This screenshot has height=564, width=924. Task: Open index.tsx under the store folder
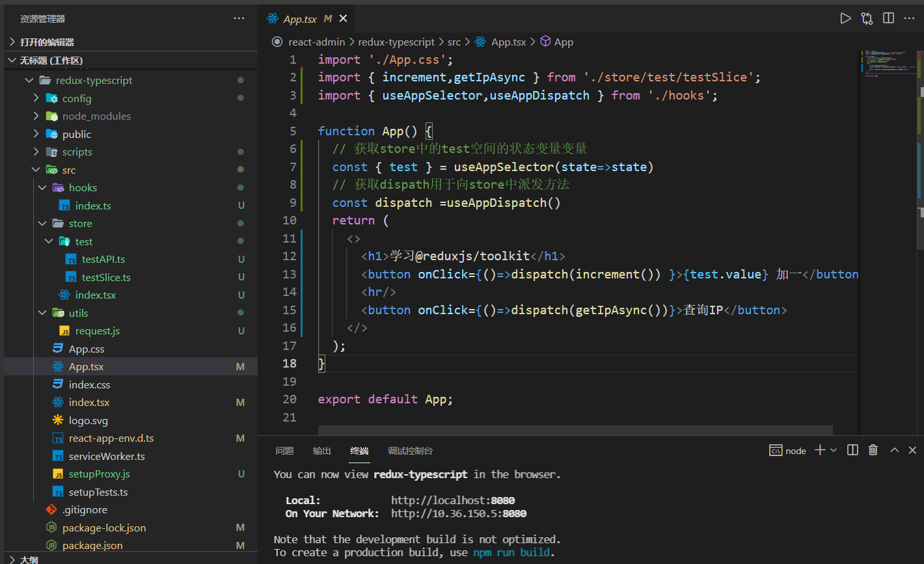click(96, 295)
